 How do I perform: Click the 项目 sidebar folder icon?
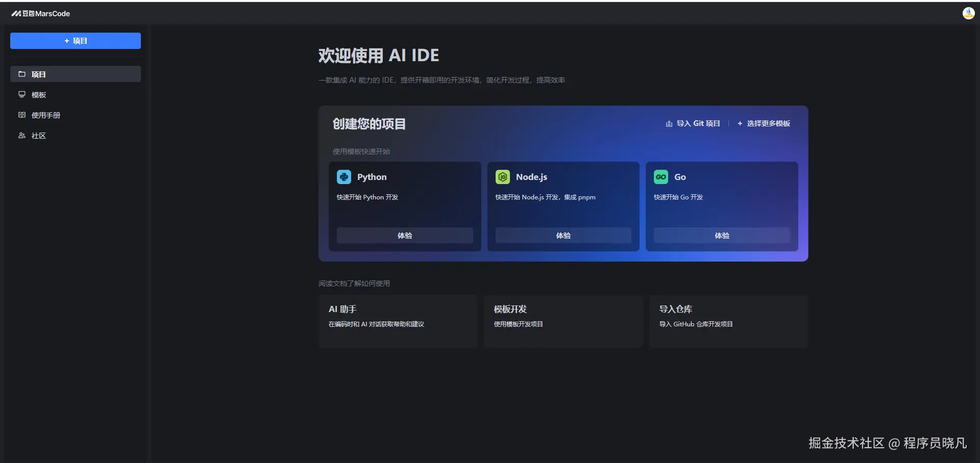coord(21,73)
